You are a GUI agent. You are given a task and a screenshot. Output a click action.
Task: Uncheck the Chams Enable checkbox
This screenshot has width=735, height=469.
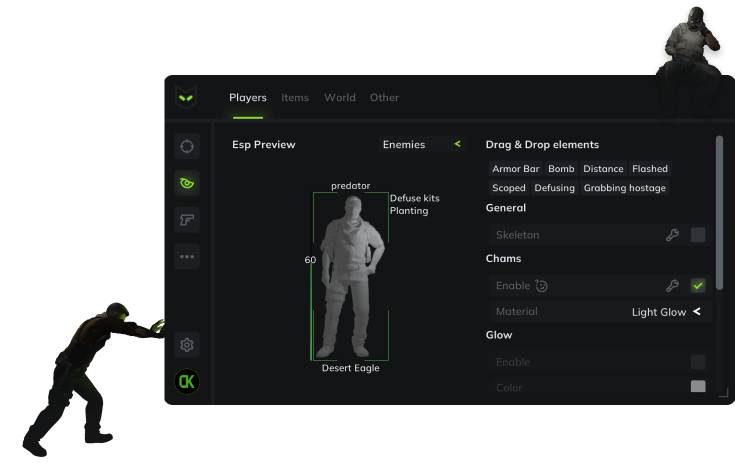point(698,285)
